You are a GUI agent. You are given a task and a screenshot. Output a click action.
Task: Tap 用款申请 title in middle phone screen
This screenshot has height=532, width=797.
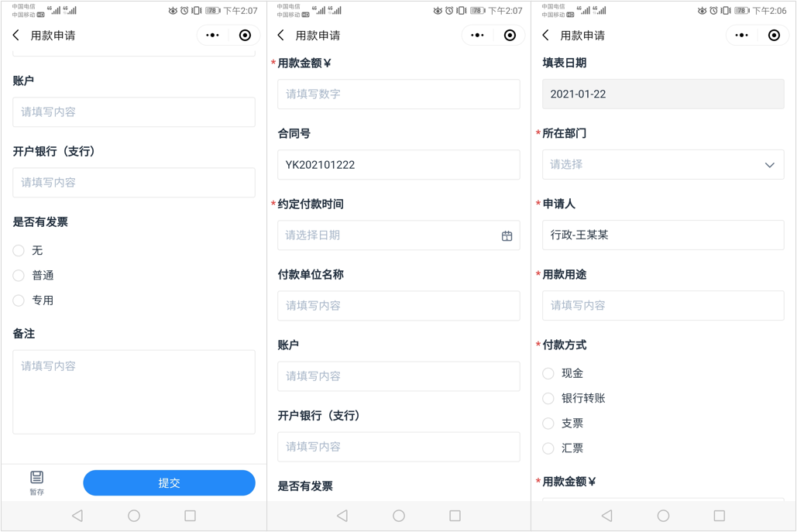click(x=318, y=36)
